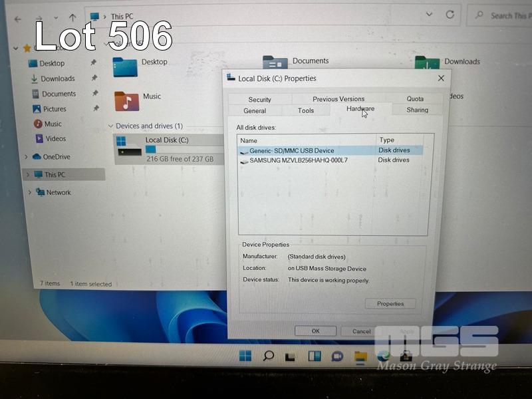Expand the Network tree node
The height and width of the screenshot is (399, 532).
pos(30,193)
